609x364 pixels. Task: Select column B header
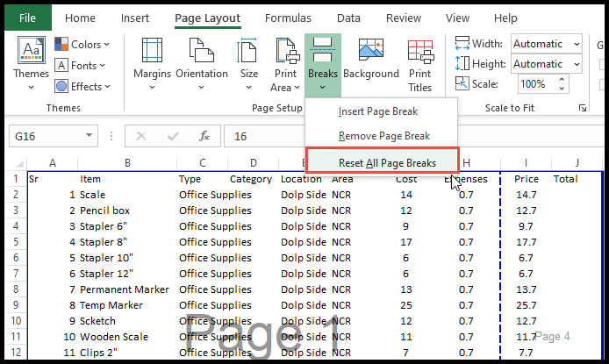(x=127, y=163)
